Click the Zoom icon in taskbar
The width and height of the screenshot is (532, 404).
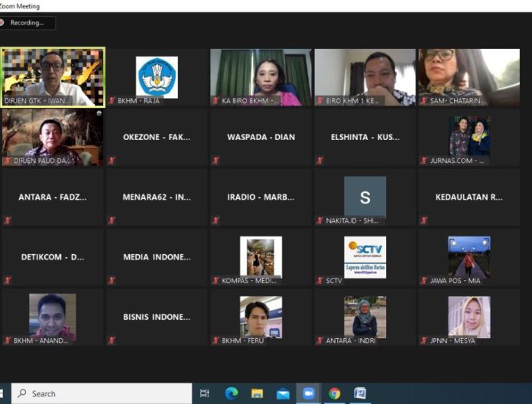click(308, 393)
